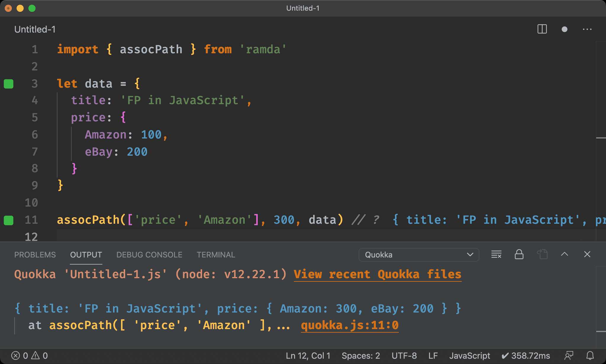Click the Quokka 'Untitled-1.js' output header text
The width and height of the screenshot is (606, 364).
point(150,275)
